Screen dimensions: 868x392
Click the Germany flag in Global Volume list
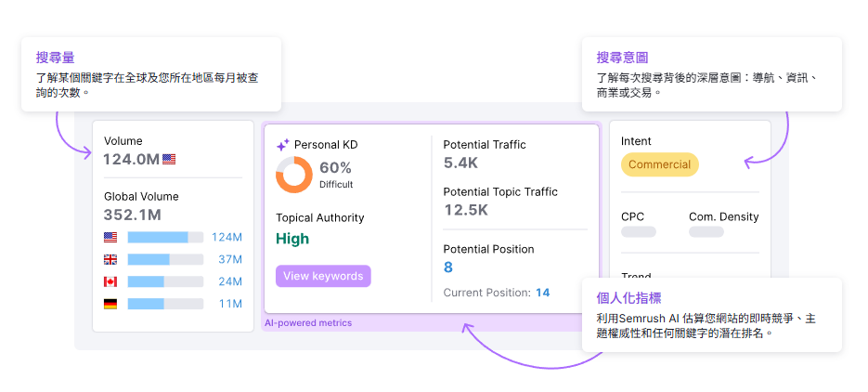(110, 304)
